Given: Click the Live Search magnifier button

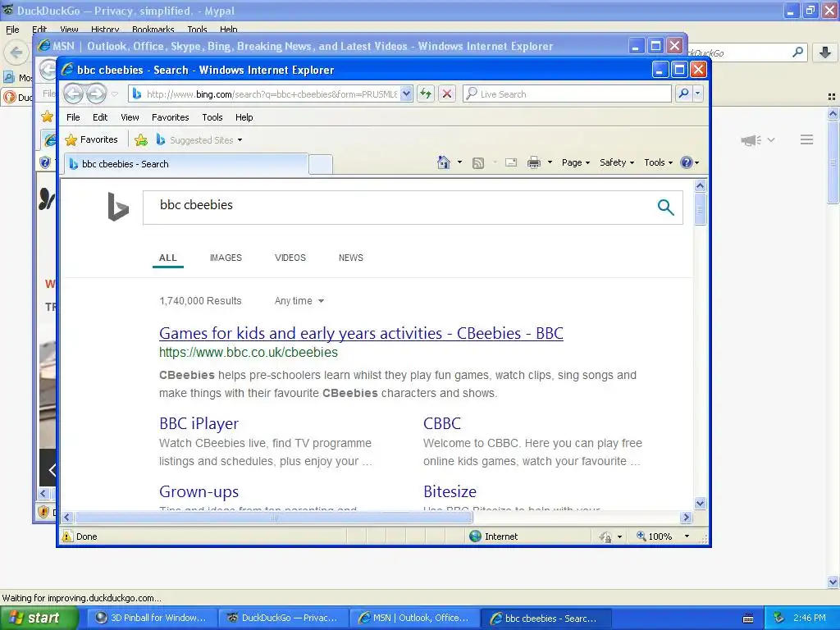Looking at the screenshot, I should (683, 94).
